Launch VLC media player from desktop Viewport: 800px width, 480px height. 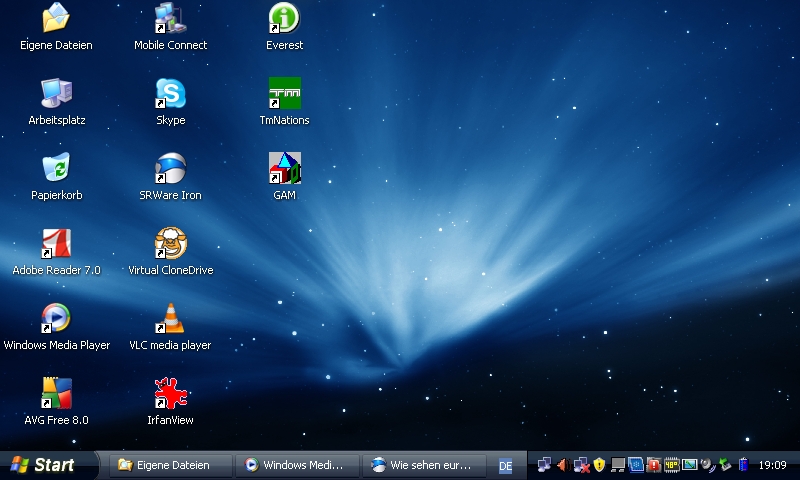click(171, 319)
